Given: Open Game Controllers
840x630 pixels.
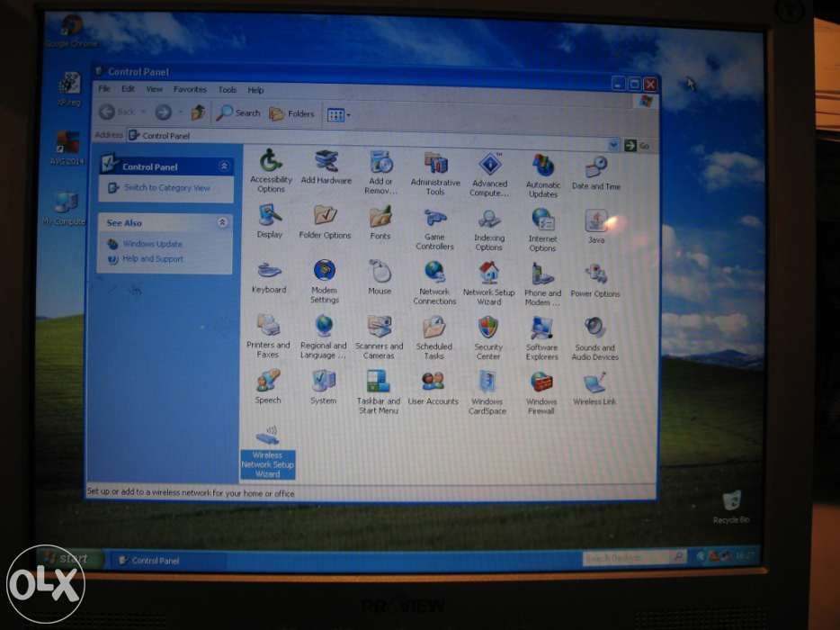Looking at the screenshot, I should [x=434, y=229].
